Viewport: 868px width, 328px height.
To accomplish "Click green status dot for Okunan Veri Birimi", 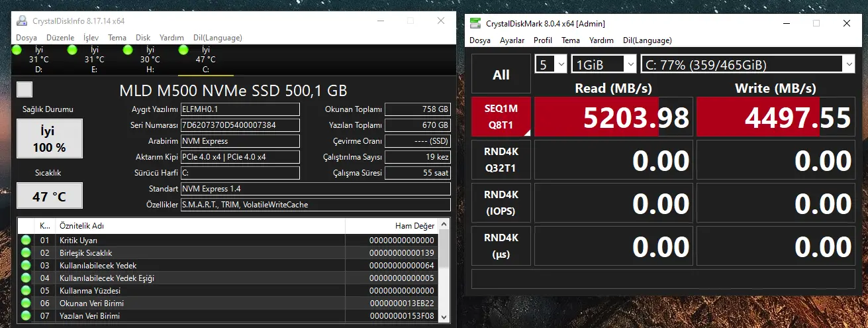I will 26,303.
